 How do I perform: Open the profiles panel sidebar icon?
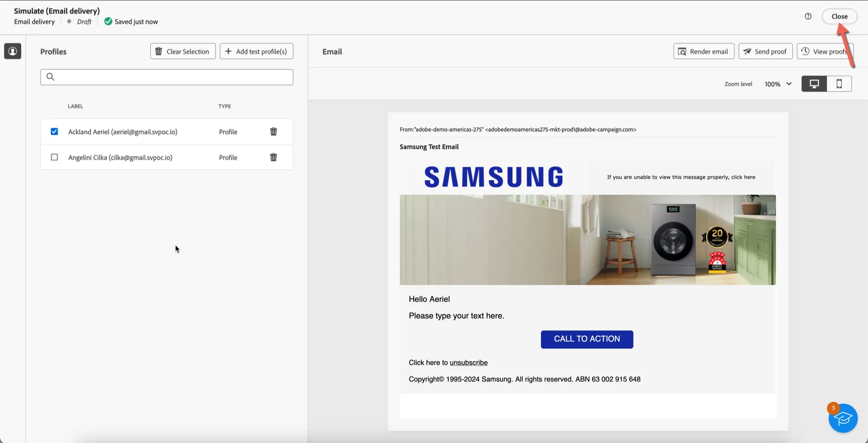[x=13, y=51]
